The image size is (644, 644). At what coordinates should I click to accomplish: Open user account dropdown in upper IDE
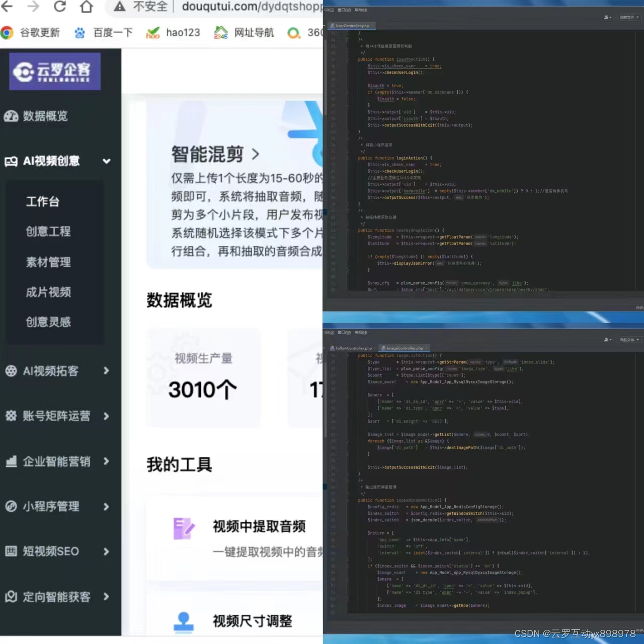[x=608, y=17]
